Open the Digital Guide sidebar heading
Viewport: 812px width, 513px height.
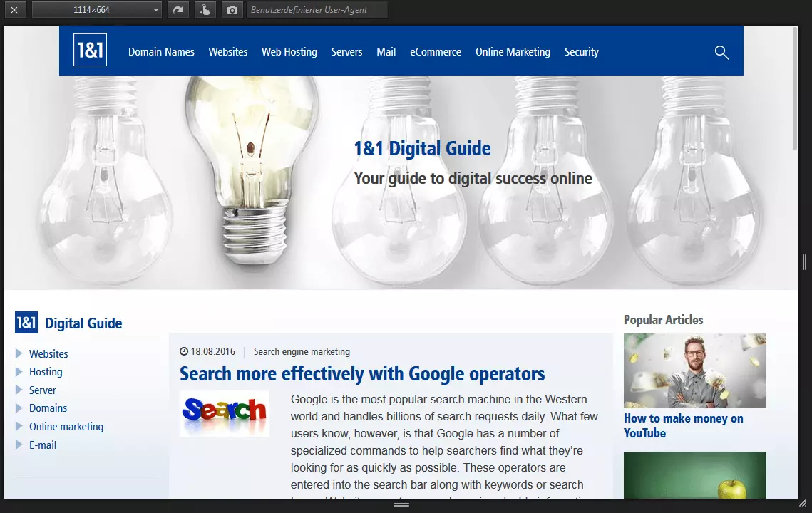click(x=83, y=323)
